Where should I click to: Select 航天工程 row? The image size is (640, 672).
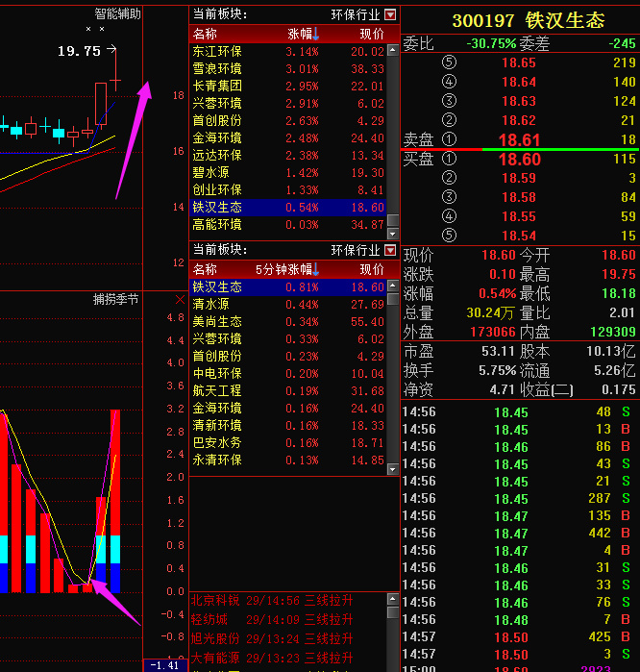[x=288, y=391]
